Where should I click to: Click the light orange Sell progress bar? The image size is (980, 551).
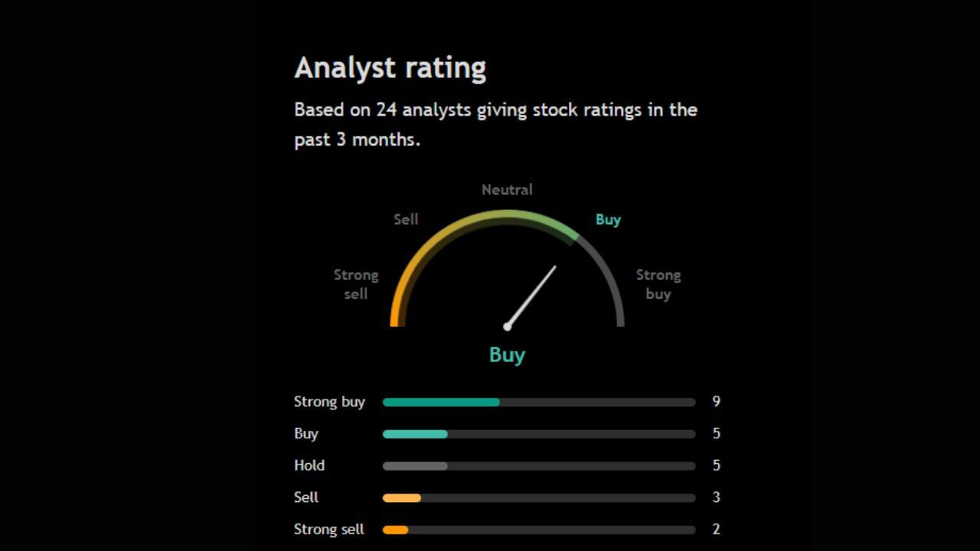tap(402, 497)
